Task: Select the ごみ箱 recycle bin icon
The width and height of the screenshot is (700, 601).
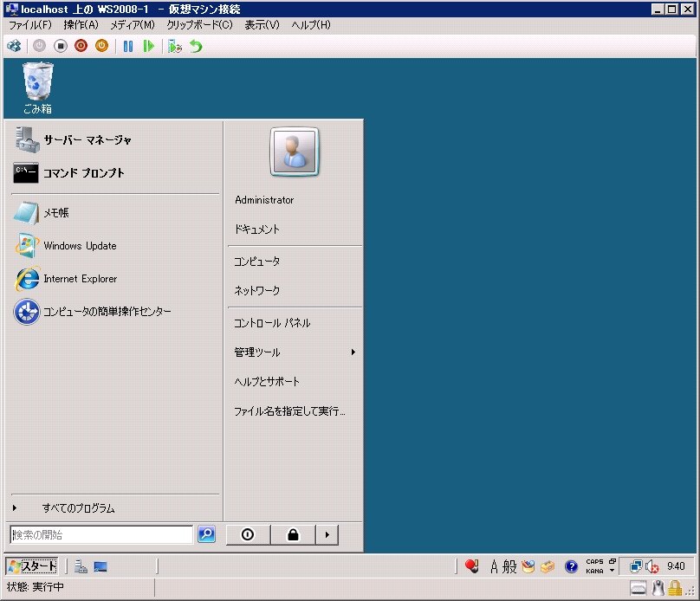Action: tap(37, 88)
